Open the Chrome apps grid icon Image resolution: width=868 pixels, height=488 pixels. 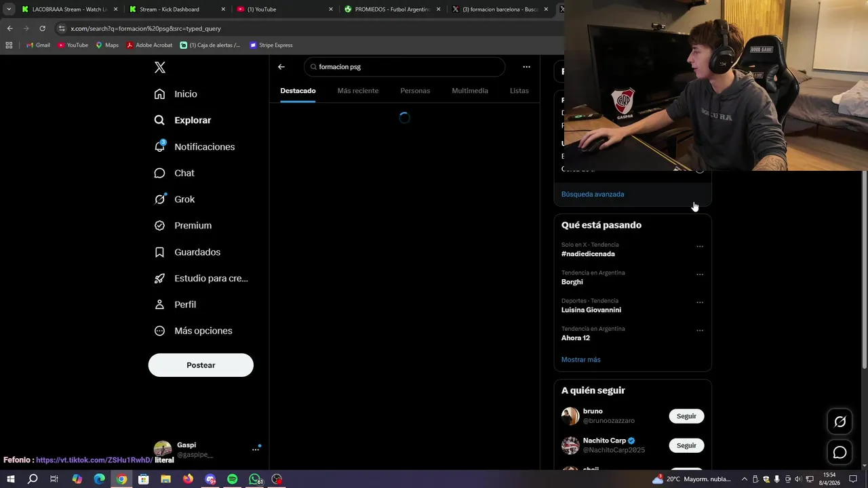tap(9, 45)
